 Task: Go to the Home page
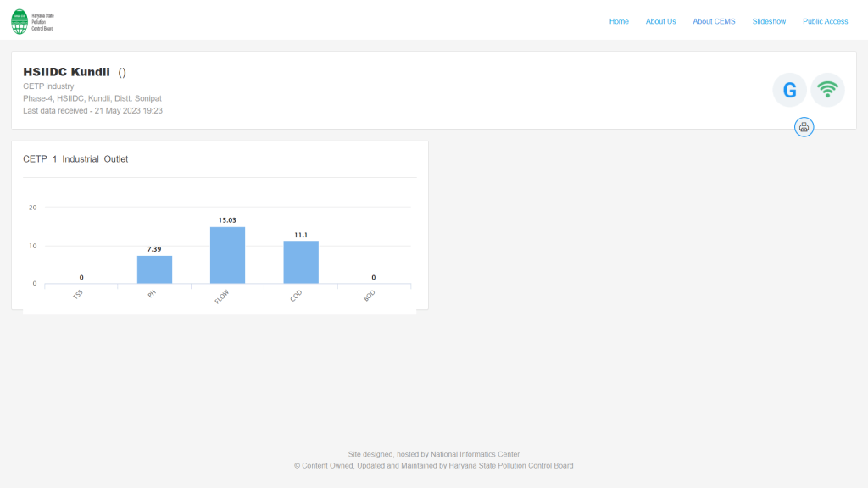pos(619,21)
